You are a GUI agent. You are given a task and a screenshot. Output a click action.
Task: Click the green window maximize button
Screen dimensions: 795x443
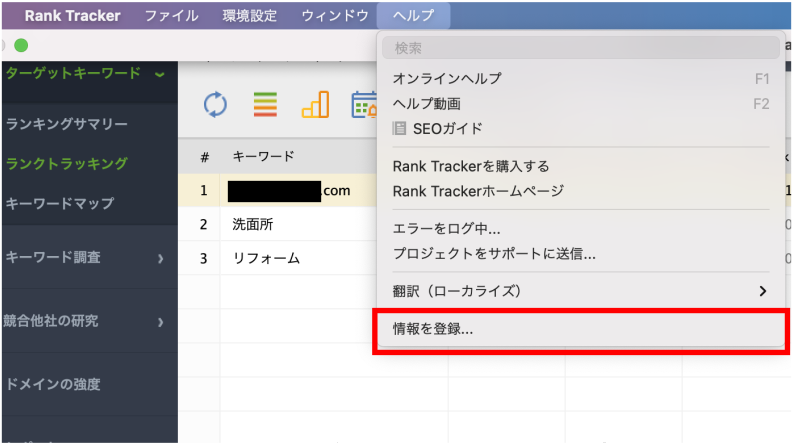21,45
